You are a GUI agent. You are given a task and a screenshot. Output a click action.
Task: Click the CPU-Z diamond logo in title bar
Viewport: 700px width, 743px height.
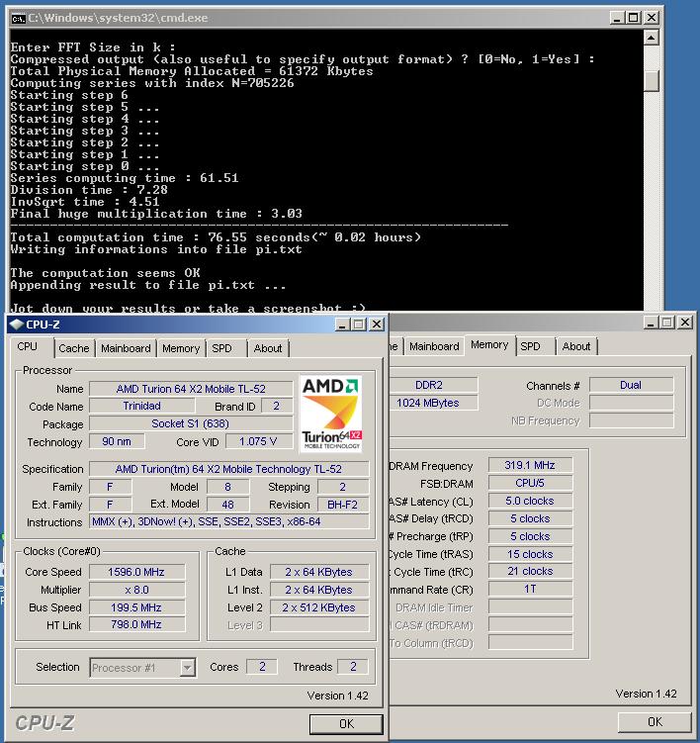point(17,325)
